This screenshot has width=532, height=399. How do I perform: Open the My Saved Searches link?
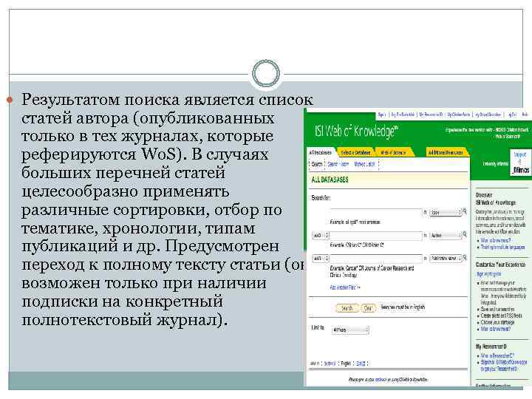[x=488, y=115]
